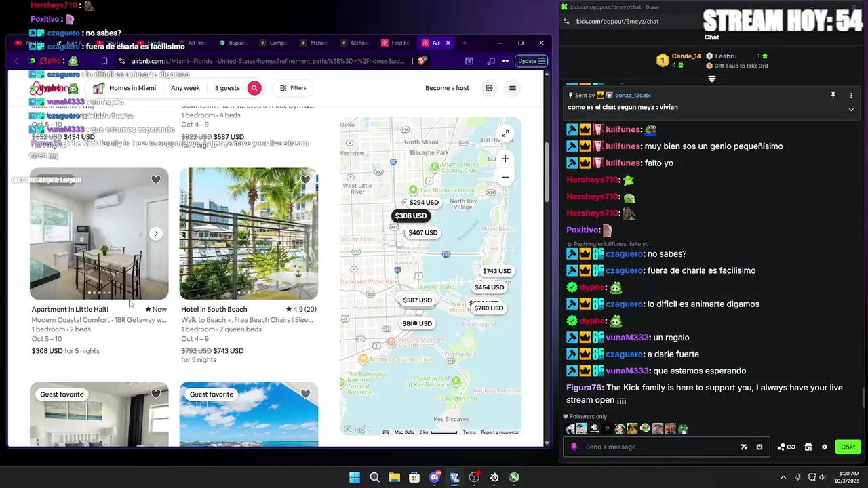868x488 pixels.
Task: Favorite the Apartment in Little Haiti listing
Action: click(155, 180)
